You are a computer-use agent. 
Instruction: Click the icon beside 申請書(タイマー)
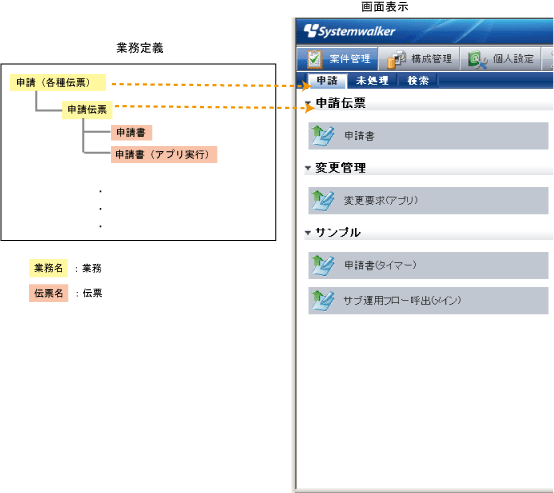point(323,265)
